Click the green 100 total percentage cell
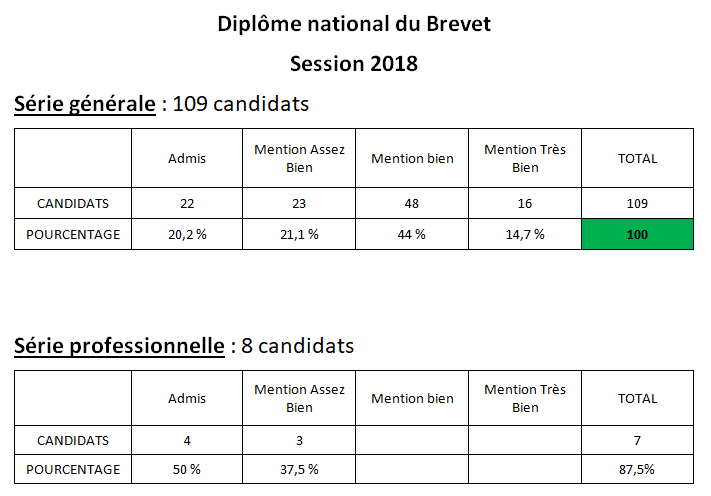 tap(637, 234)
